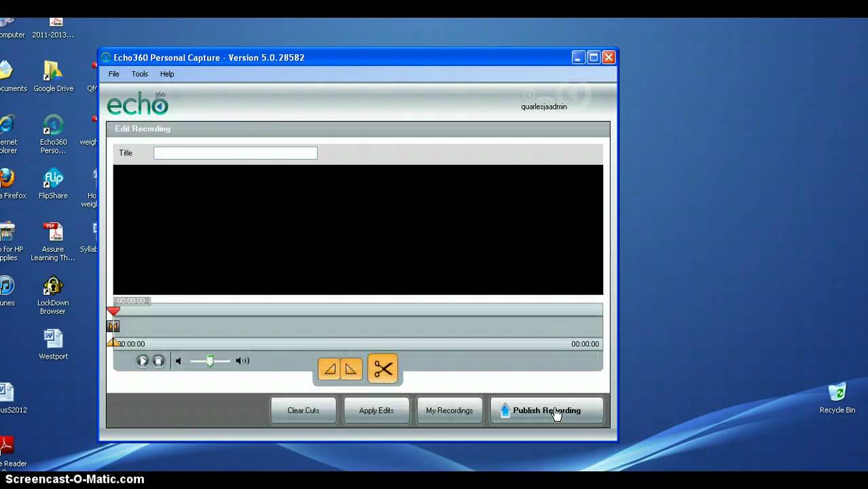Select the trim end (right wedge) tool
Image resolution: width=868 pixels, height=489 pixels.
[x=351, y=369]
